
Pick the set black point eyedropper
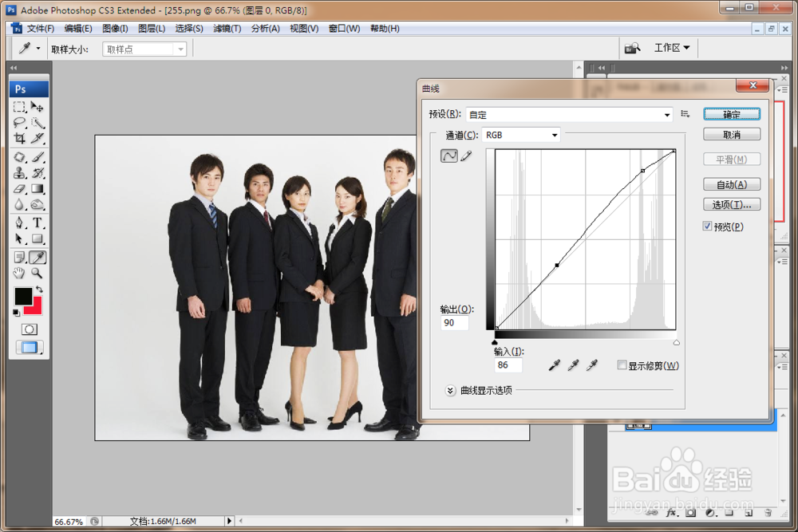tap(555, 365)
